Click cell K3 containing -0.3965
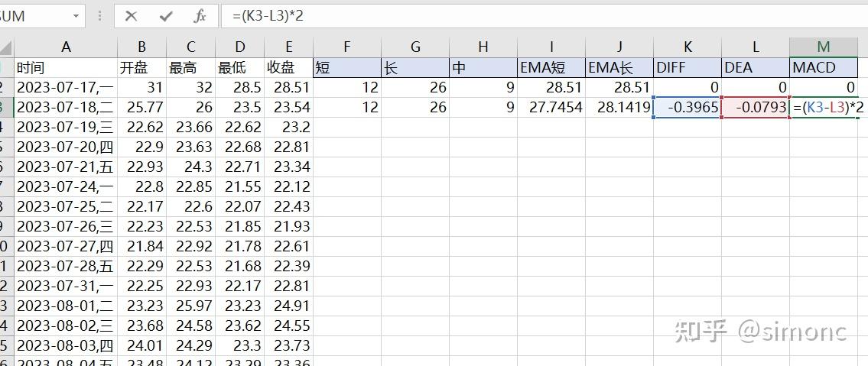Viewport: 868px width, 366px height. coord(687,108)
